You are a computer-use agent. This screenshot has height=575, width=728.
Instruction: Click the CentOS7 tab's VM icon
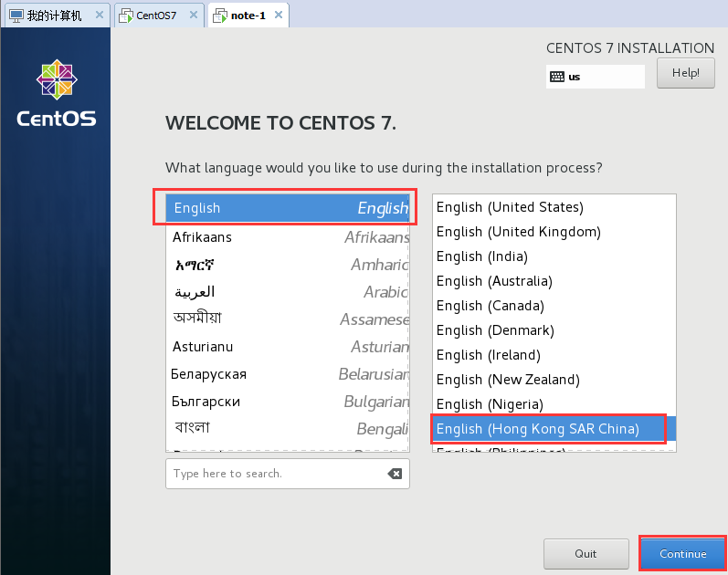(125, 16)
